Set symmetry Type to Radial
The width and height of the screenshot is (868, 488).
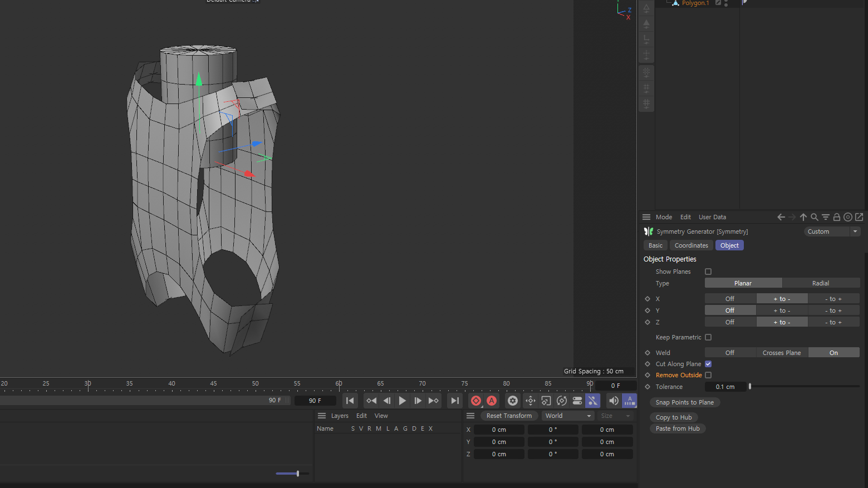(821, 283)
